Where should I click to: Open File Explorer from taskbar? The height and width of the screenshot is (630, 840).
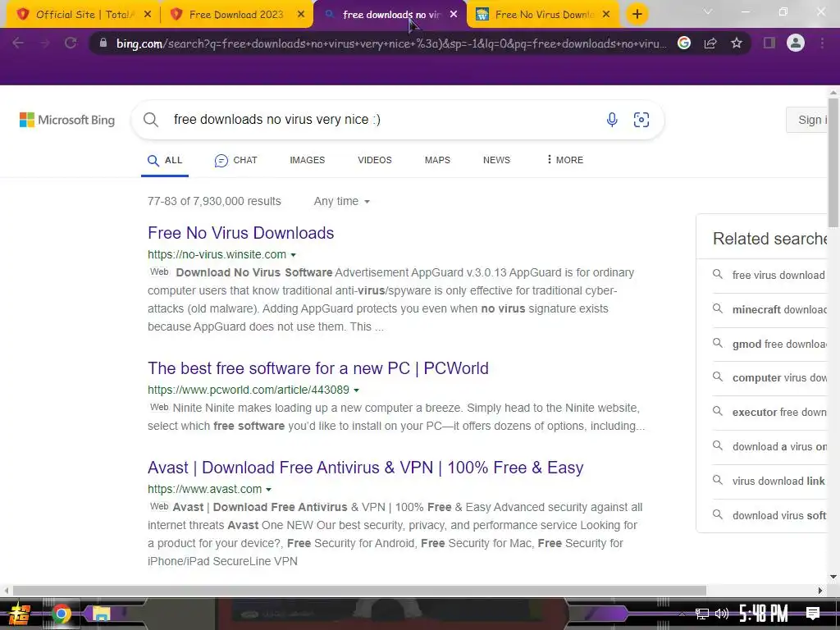click(x=101, y=614)
